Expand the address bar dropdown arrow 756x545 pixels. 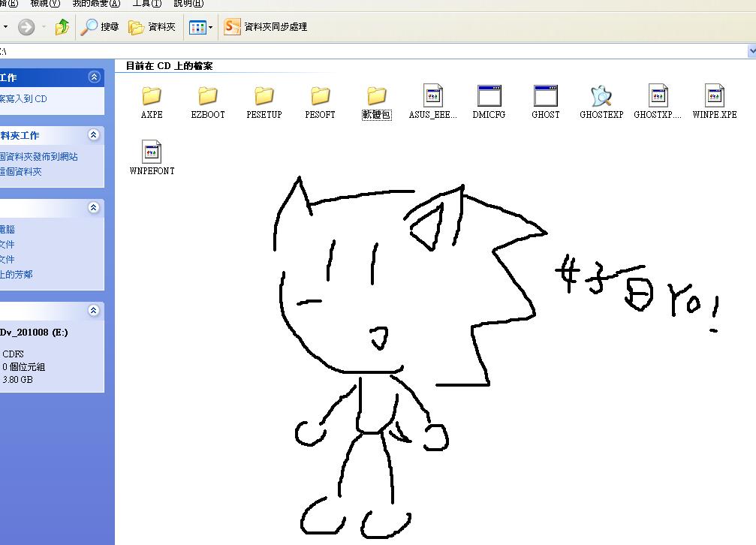pos(751,51)
